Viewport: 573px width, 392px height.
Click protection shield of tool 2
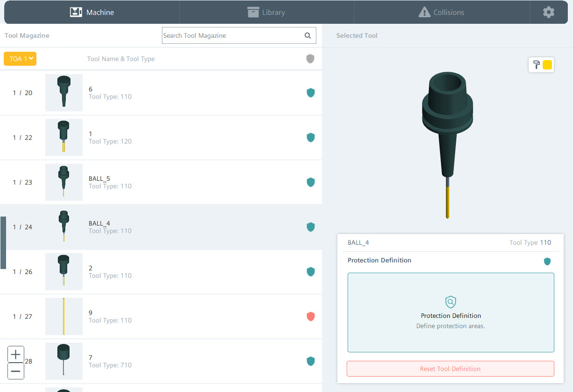click(x=311, y=272)
